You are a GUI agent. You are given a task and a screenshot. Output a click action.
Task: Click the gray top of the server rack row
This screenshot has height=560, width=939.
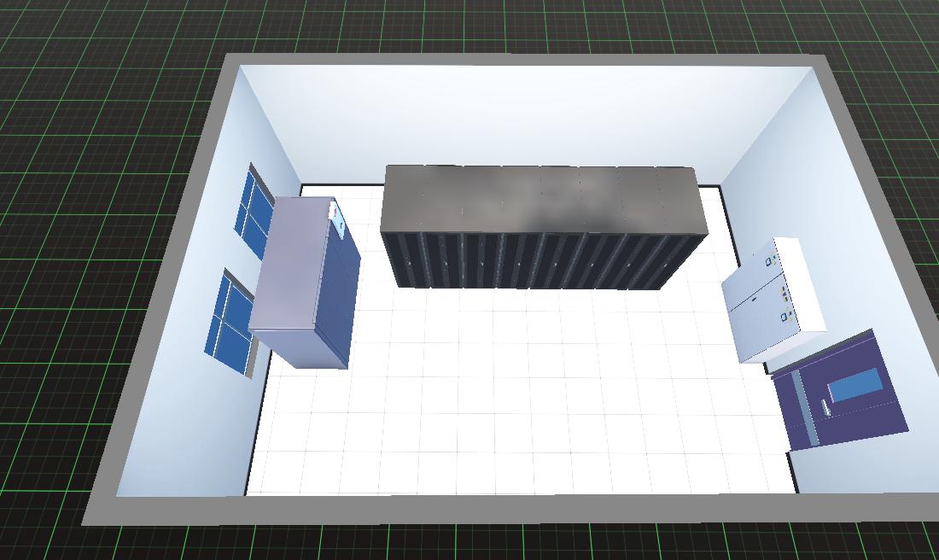543,199
